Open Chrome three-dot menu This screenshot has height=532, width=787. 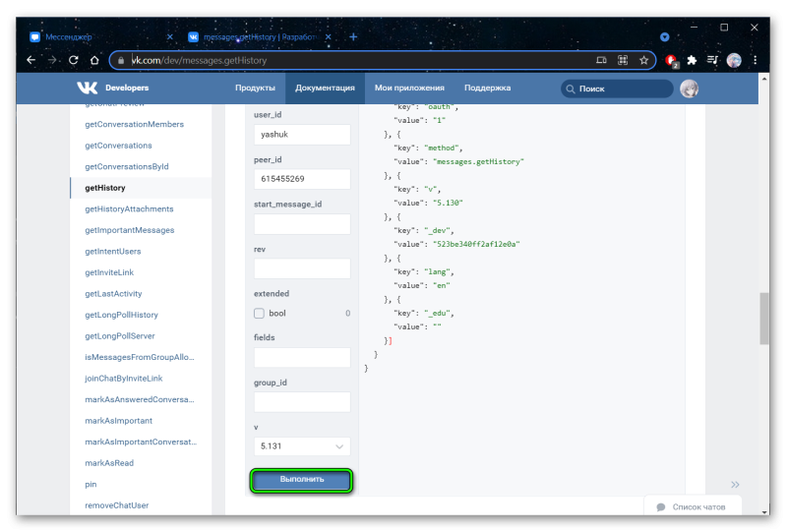(755, 60)
